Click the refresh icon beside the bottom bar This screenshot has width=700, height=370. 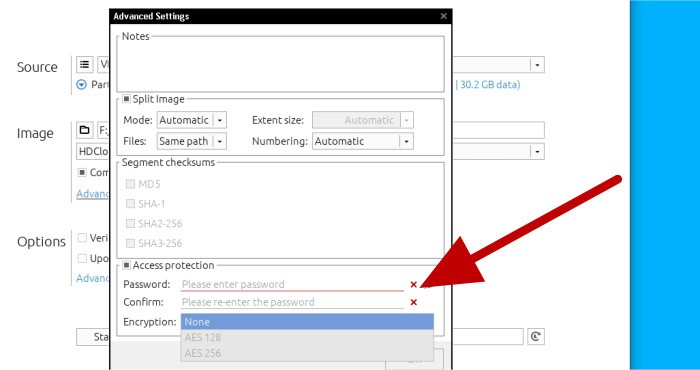(536, 337)
